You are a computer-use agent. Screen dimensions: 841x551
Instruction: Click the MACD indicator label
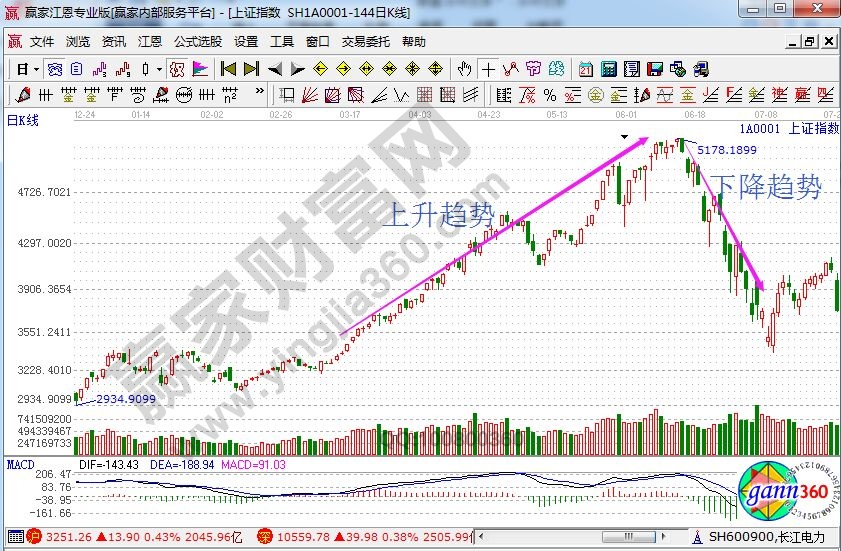[21, 465]
